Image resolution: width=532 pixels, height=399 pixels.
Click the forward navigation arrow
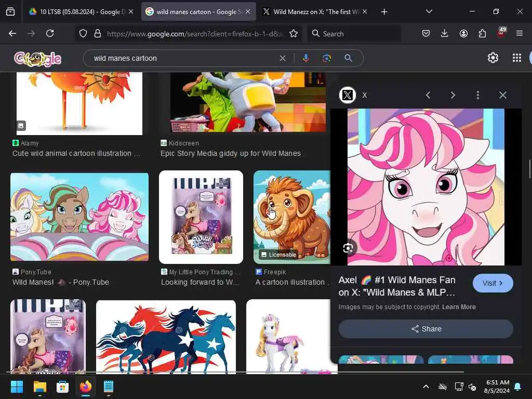[31, 33]
